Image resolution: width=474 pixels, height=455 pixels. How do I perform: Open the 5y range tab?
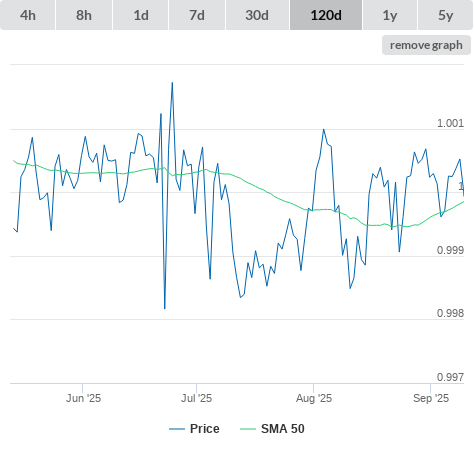pos(445,15)
